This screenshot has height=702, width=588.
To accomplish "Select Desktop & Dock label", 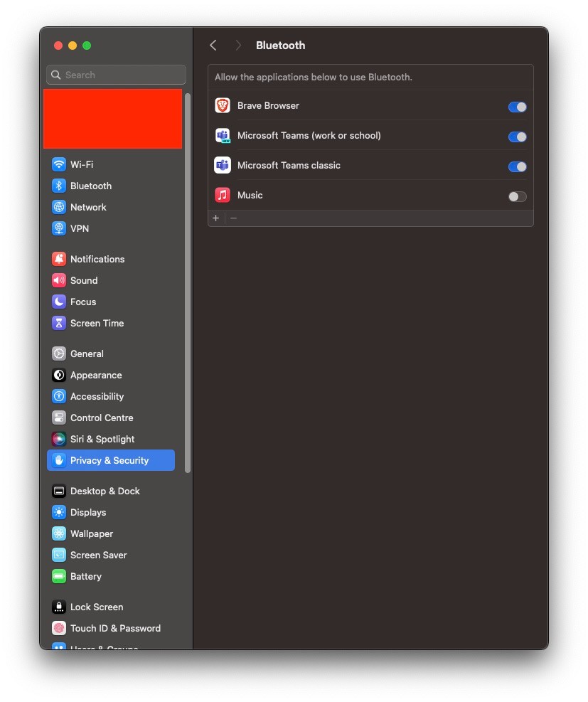I will click(x=105, y=491).
